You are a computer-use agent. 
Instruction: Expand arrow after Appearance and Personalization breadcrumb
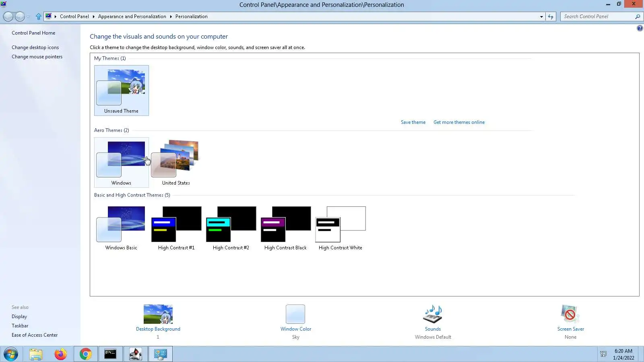pos(171,16)
